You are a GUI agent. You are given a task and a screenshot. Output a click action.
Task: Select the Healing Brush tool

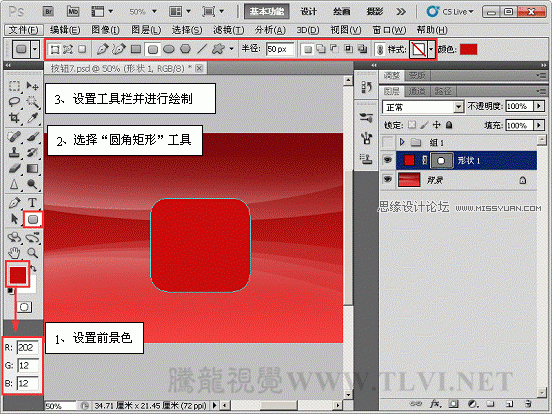14,137
